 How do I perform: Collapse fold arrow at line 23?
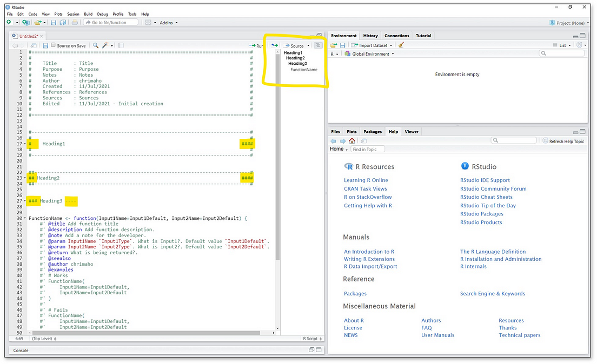click(25, 178)
